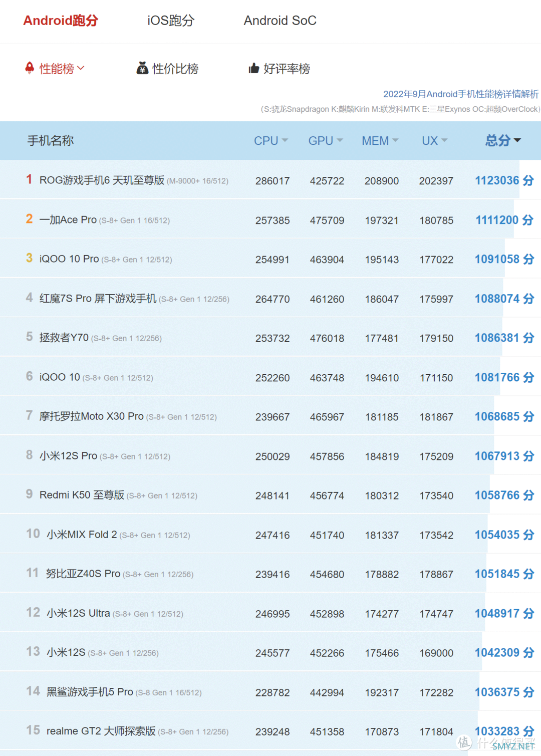Click total score 1036375 分
This screenshot has width=541, height=756.
click(x=504, y=692)
